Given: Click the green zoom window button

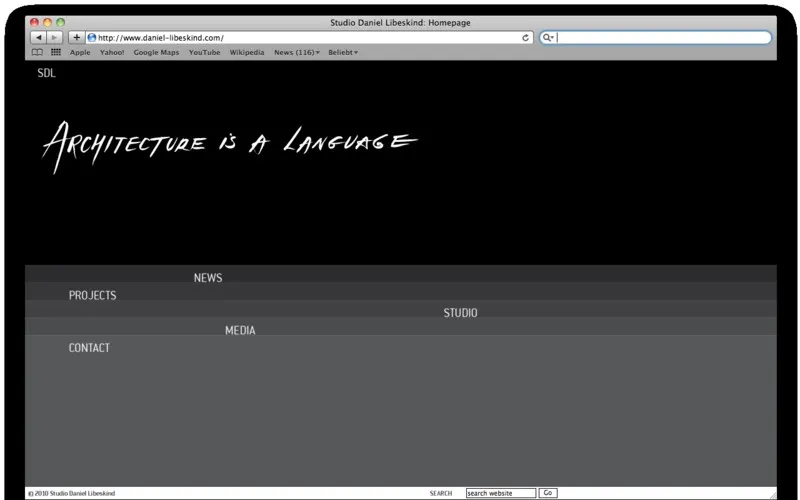Looking at the screenshot, I should pos(61,22).
